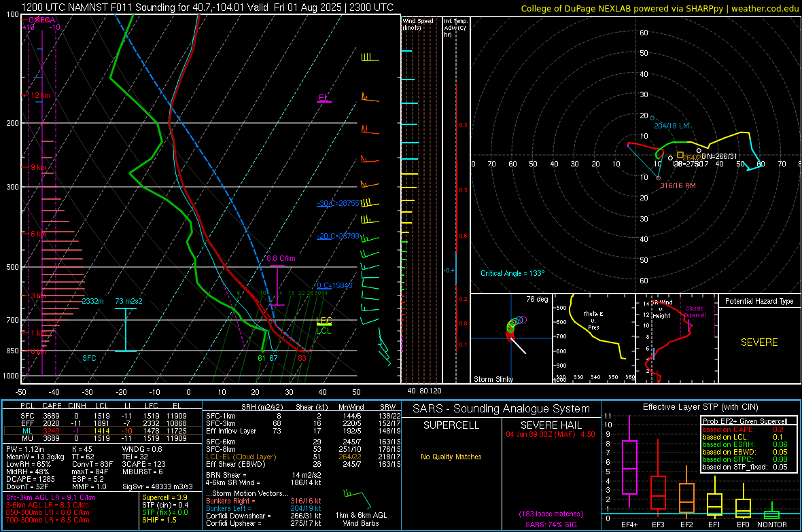Click the Potential Hazard Type header
The image size is (802, 532).
tap(759, 301)
